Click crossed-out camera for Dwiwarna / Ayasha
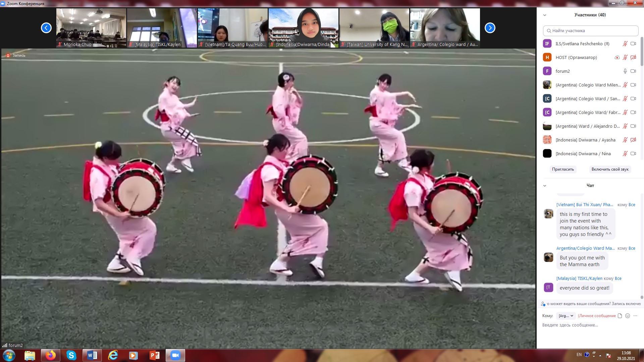 click(x=633, y=140)
